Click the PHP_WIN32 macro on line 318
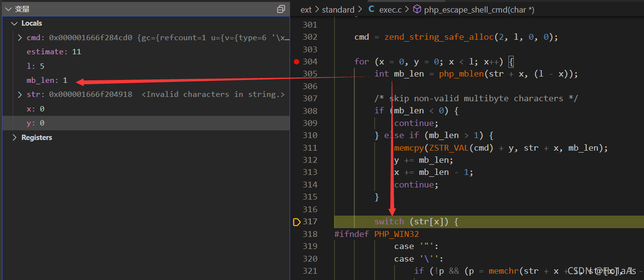This screenshot has width=644, height=280. pyautogui.click(x=397, y=234)
